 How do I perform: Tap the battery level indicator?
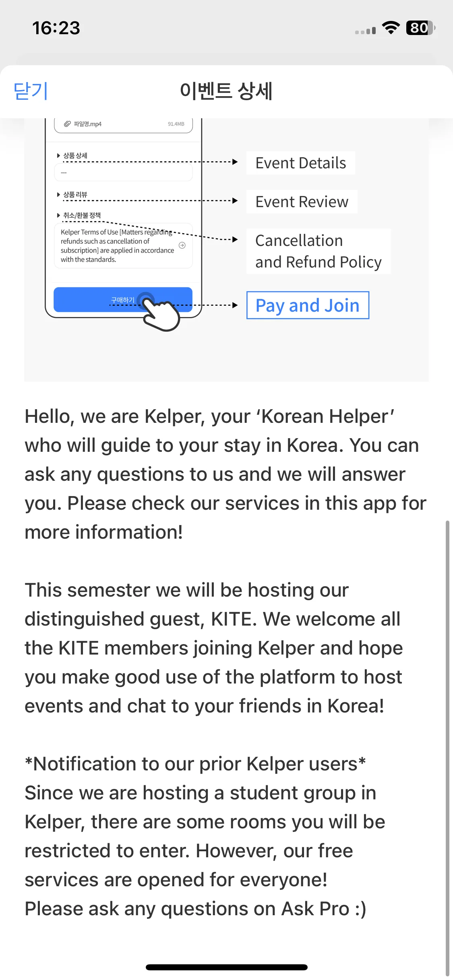[x=421, y=28]
